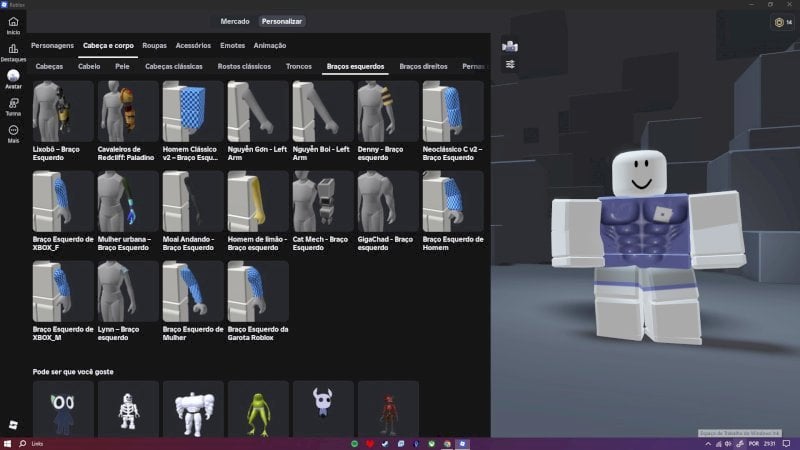Screen dimensions: 800x450
Task: Click the avatar camera view icon
Action: click(510, 46)
